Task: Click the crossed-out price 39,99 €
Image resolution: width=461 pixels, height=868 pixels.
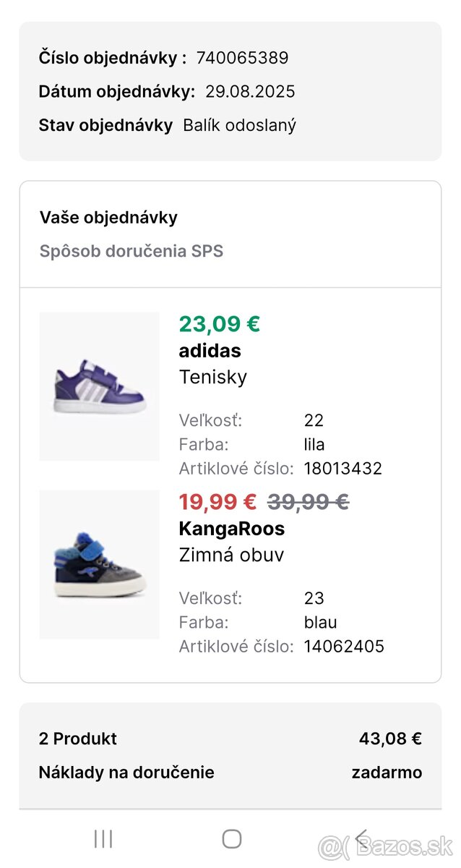Action: tap(309, 501)
